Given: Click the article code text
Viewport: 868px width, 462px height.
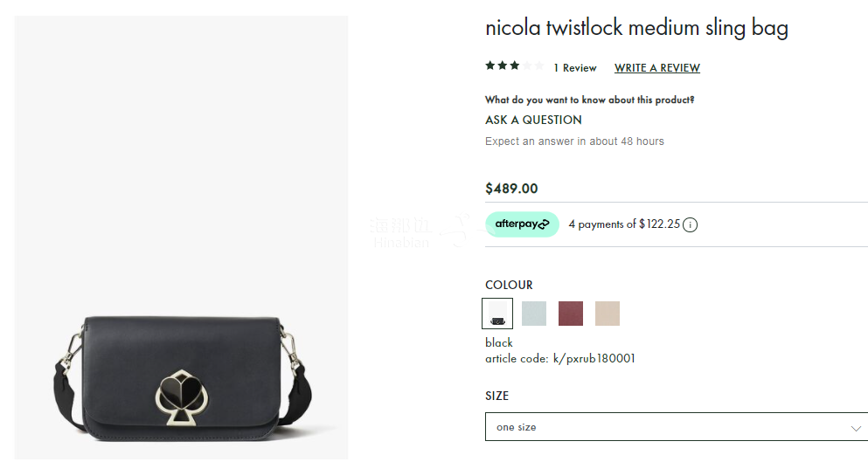Looking at the screenshot, I should [x=560, y=358].
